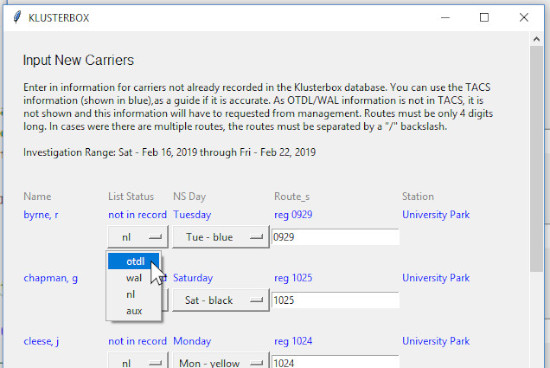Click 'not in record' status for byrne, r
This screenshot has width=550, height=368.
point(138,215)
